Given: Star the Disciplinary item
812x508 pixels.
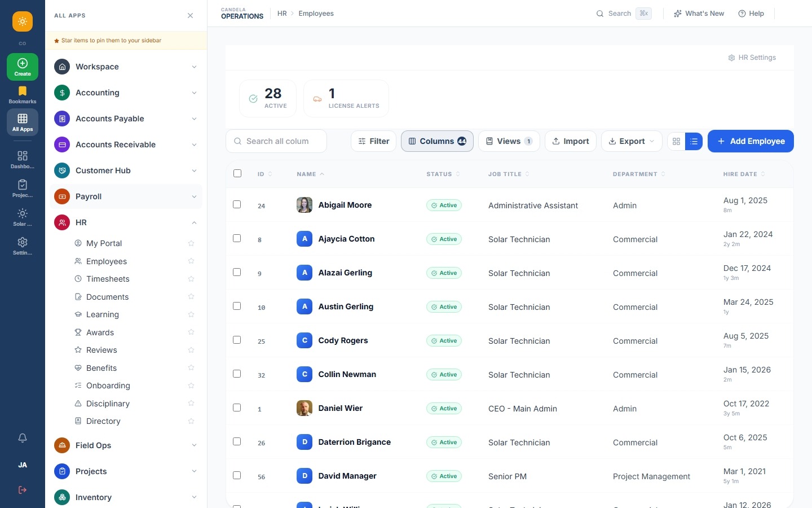Looking at the screenshot, I should click(x=191, y=404).
